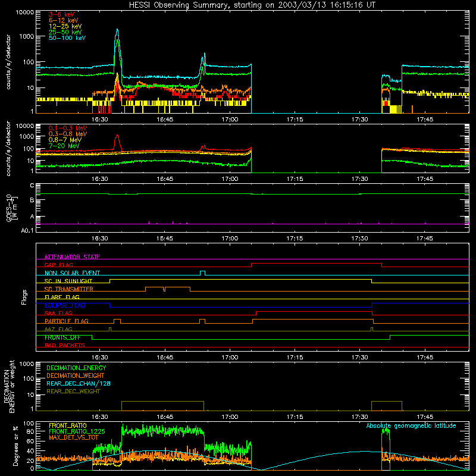Pick the SC_TRANSMITTER flag label
Screen dimensions: 476x476
pyautogui.click(x=68, y=289)
